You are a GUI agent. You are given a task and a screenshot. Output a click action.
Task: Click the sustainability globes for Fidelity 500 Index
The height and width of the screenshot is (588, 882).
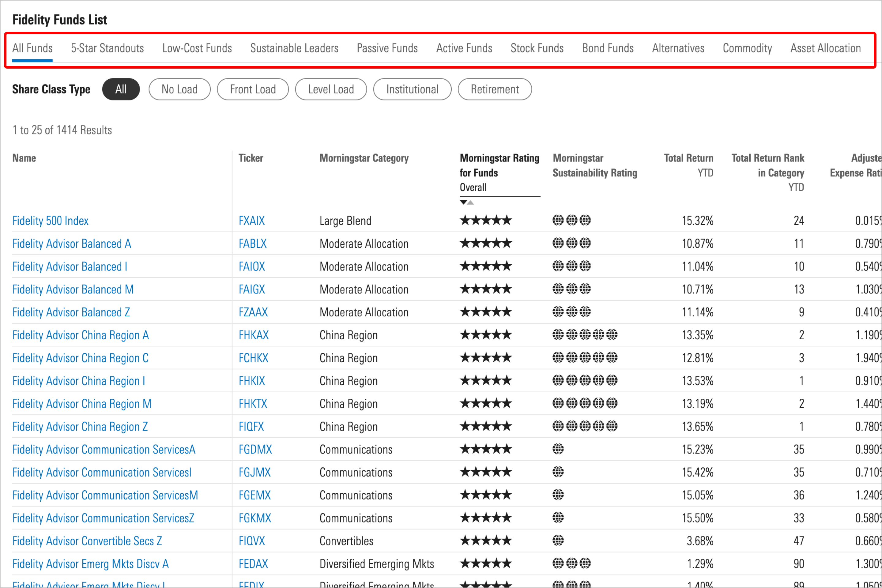pos(571,220)
